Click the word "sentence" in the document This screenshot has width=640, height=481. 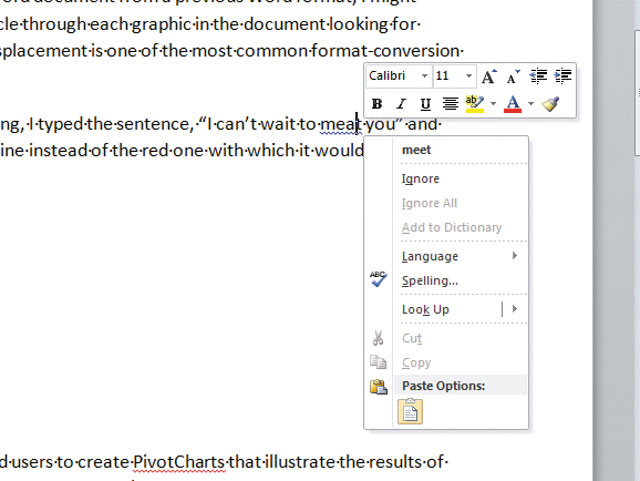tap(151, 124)
